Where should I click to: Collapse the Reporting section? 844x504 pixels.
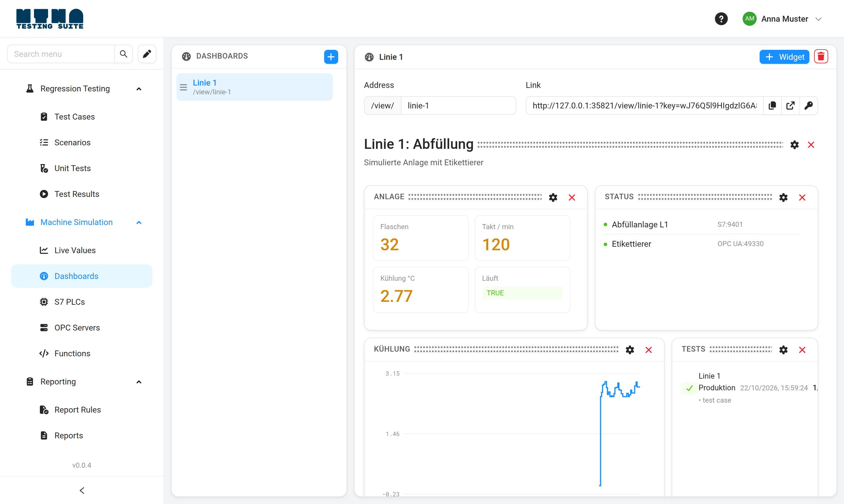(x=139, y=382)
